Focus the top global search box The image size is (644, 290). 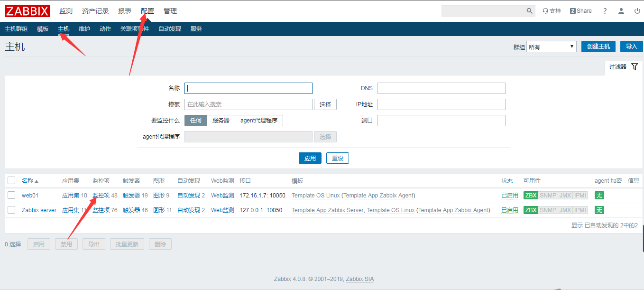(483, 11)
